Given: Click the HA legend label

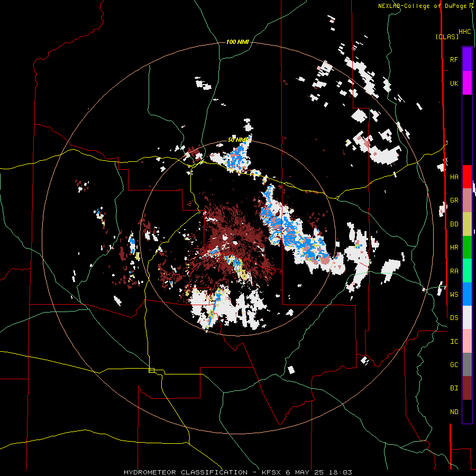Looking at the screenshot, I should point(454,177).
